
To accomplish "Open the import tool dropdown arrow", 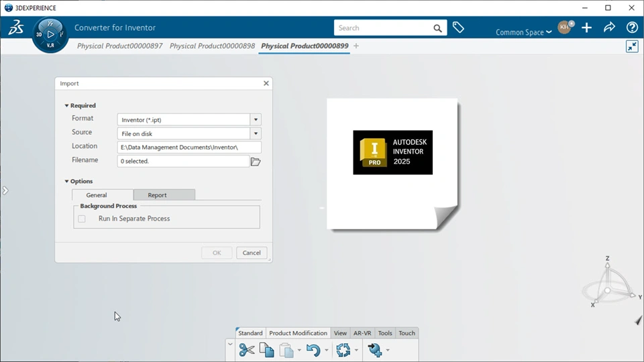I will coord(388,350).
